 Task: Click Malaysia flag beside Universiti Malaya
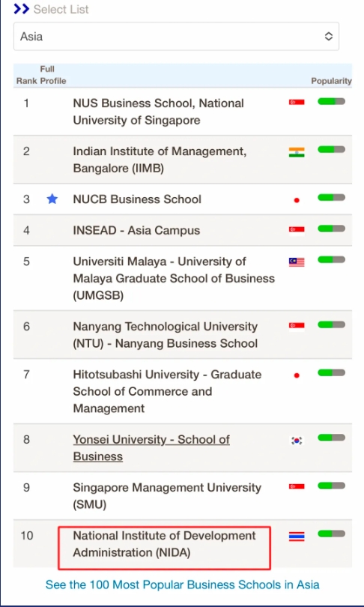pyautogui.click(x=297, y=262)
